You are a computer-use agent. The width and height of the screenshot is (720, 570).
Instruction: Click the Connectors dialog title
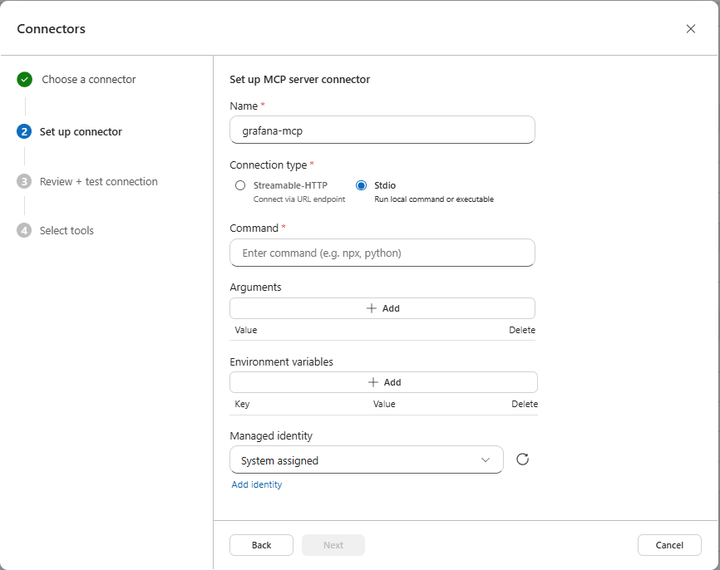point(51,29)
